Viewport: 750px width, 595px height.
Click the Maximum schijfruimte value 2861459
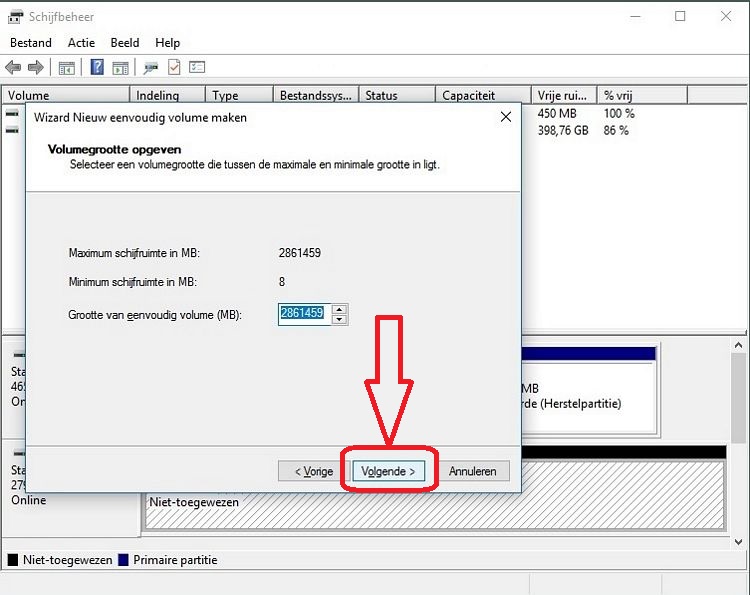click(299, 253)
